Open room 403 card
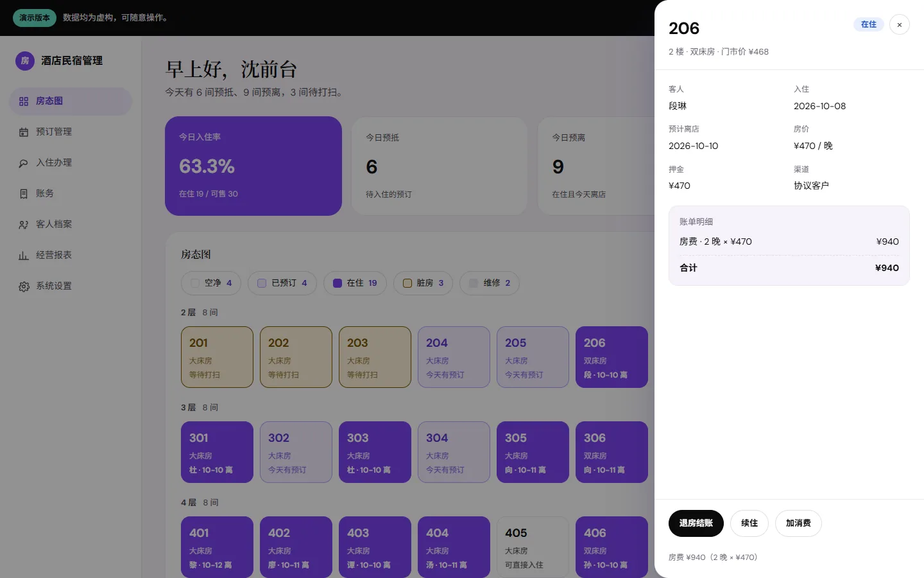 pos(375,547)
